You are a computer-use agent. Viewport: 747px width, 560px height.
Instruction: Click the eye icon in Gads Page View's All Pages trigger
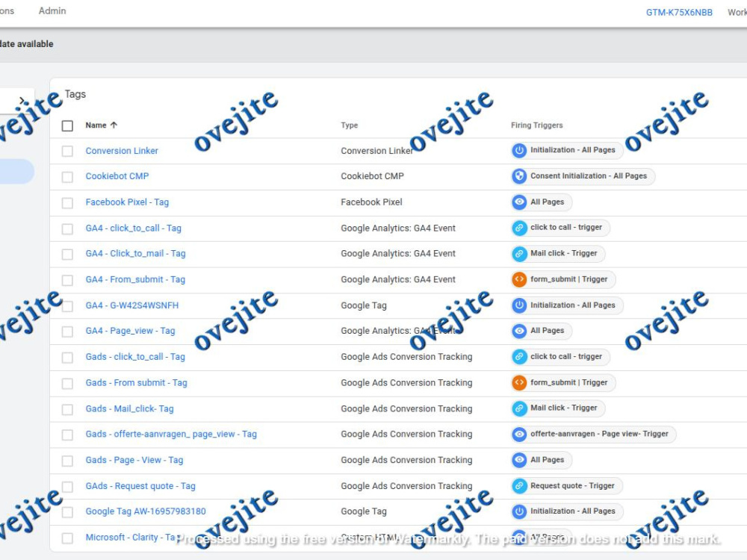pos(519,459)
